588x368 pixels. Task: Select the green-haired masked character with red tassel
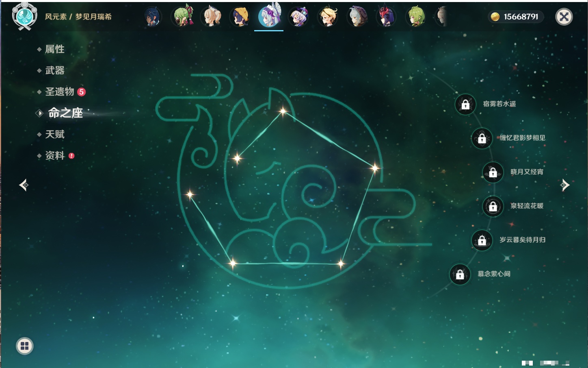(x=182, y=17)
